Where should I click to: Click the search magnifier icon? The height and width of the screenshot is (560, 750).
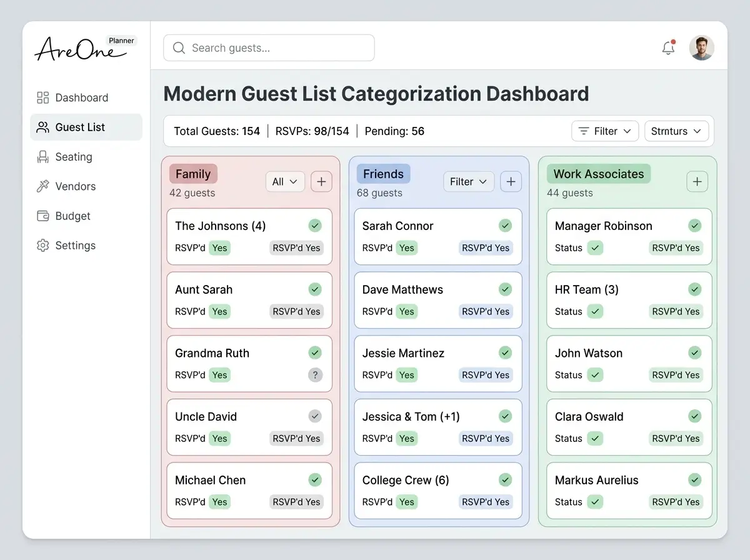tap(179, 48)
